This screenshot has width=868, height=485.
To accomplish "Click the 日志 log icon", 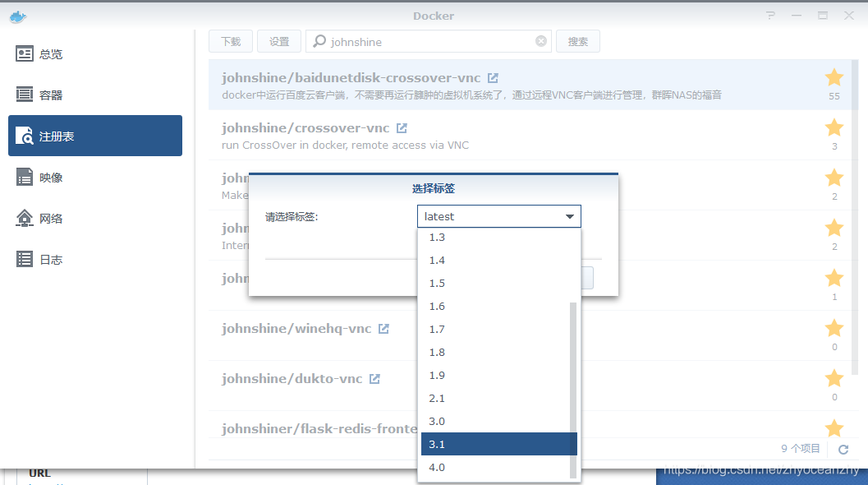I will point(25,259).
